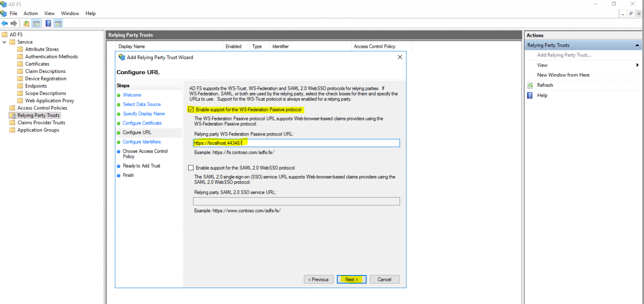Viewport: 644px width, 304px height.
Task: Toggle the Show/Hide Console Tree toolbar icon
Action: tap(36, 23)
